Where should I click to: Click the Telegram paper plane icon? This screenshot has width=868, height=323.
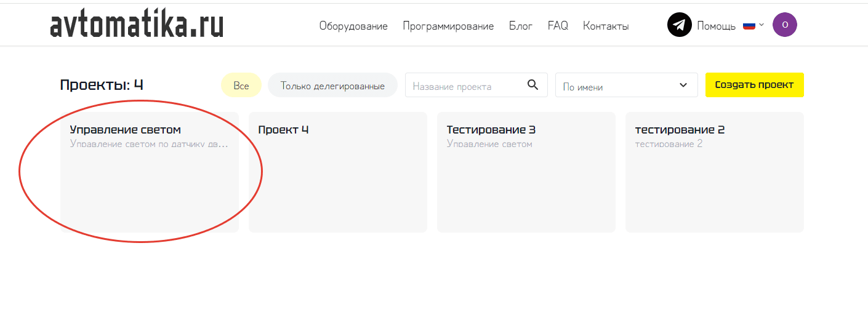pyautogui.click(x=680, y=25)
